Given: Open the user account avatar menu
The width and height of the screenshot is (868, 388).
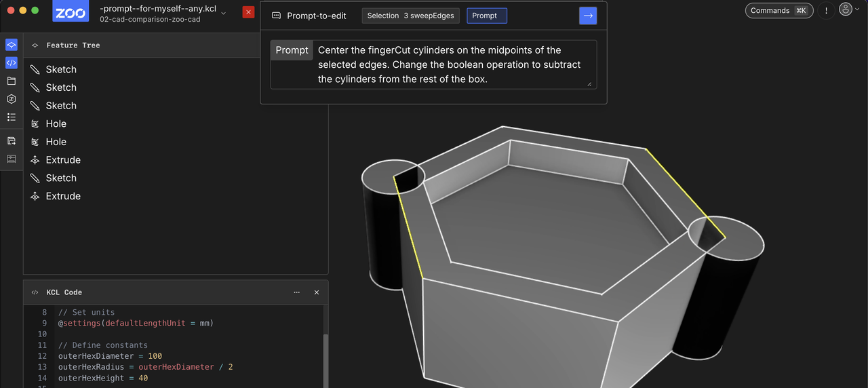Looking at the screenshot, I should tap(846, 10).
